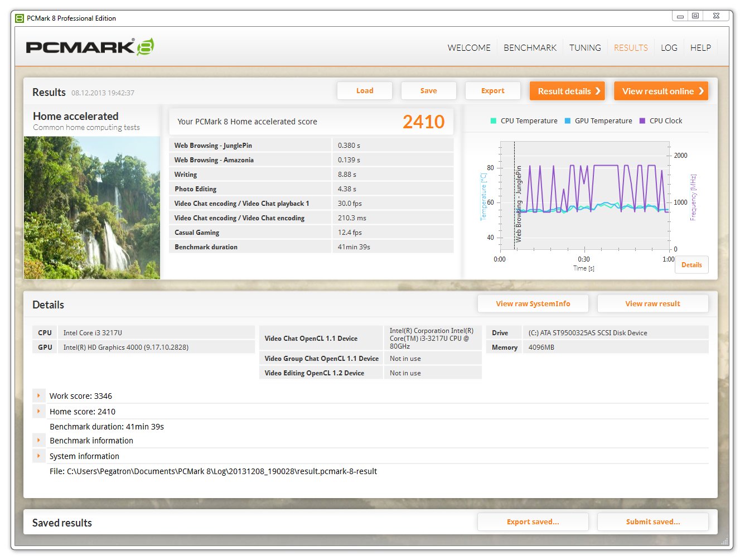The width and height of the screenshot is (740, 560).
Task: Click the results date 08.12.2013 19:42:37
Action: point(103,93)
